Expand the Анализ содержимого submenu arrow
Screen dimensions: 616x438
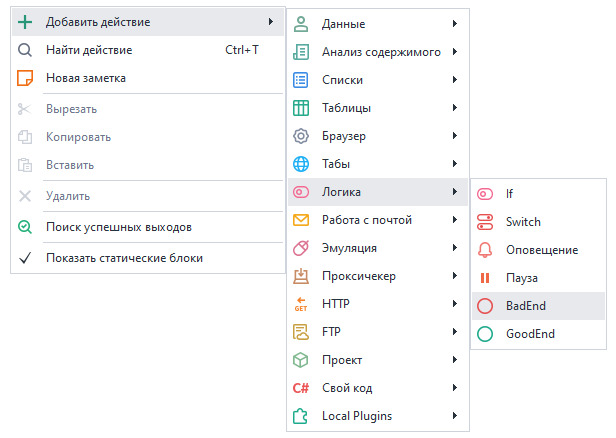click(455, 51)
